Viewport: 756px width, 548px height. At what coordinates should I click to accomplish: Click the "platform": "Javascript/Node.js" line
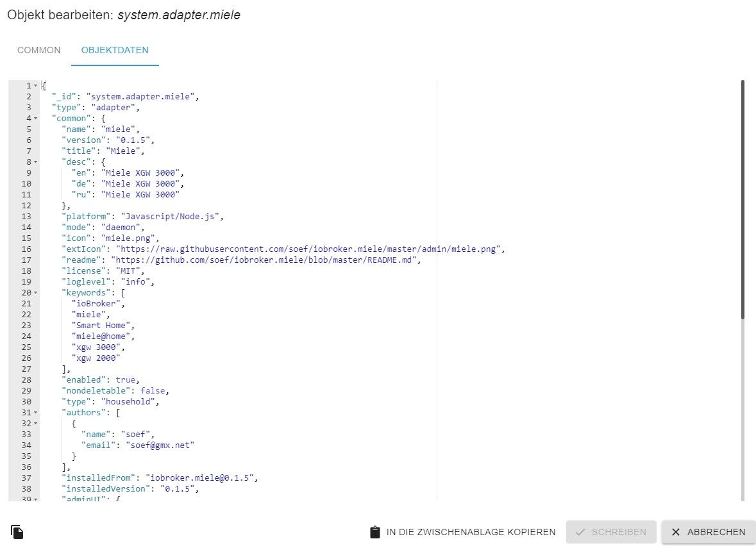coord(143,217)
